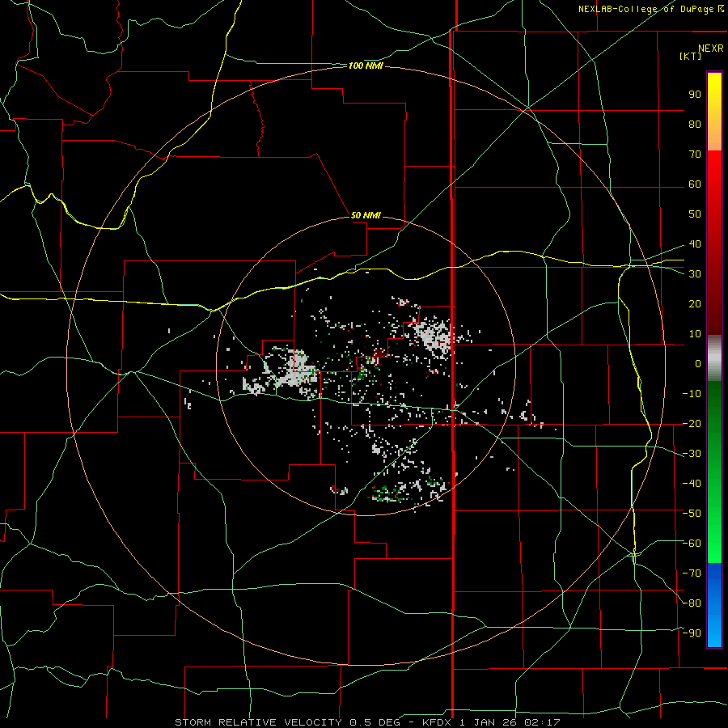This screenshot has height=728, width=728.
Task: Click the NEXR label above the color bar
Action: click(710, 49)
